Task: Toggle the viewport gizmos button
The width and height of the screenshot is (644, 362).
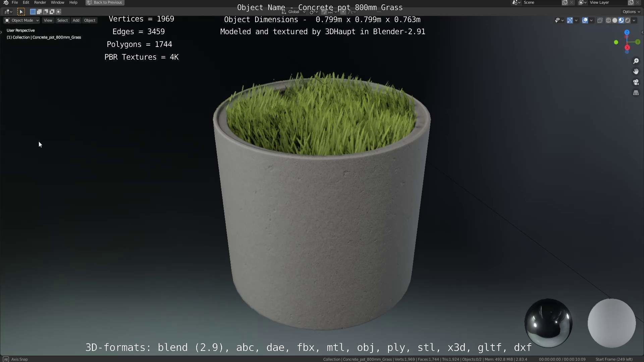Action: point(570,20)
